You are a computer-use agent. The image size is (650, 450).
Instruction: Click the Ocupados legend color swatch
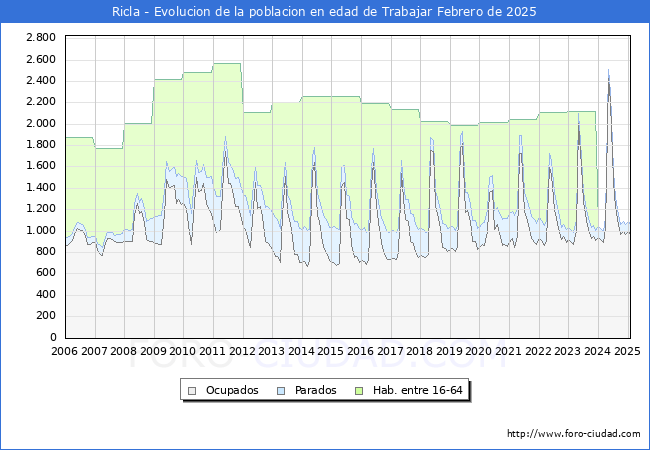pyautogui.click(x=192, y=391)
